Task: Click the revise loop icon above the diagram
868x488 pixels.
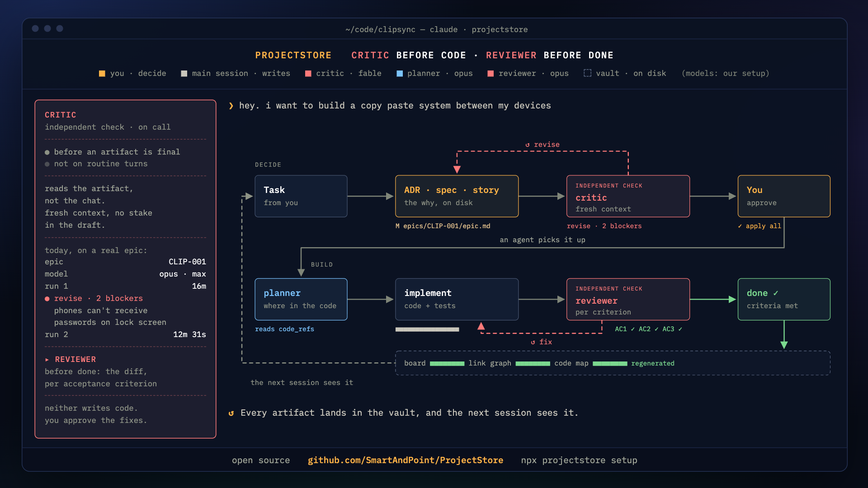Action: [x=528, y=145]
